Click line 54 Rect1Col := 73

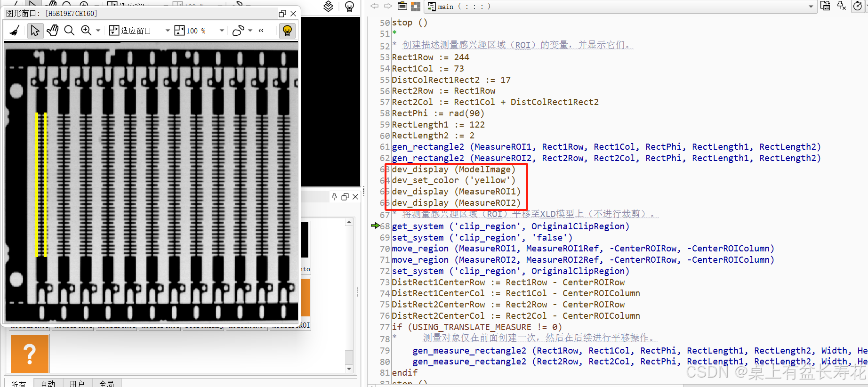[428, 69]
